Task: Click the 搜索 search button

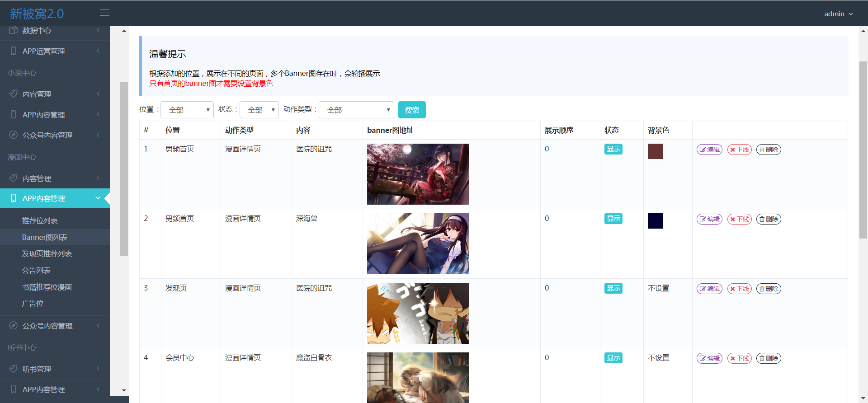Action: 412,110
